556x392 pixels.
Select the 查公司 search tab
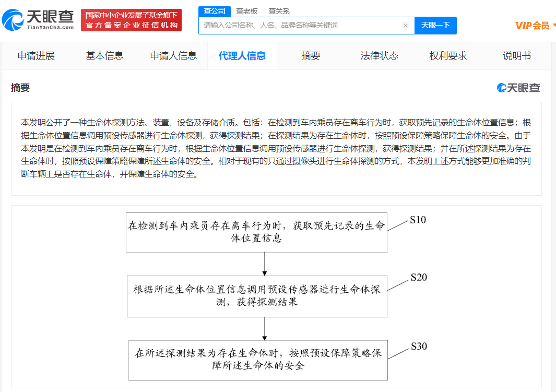(x=215, y=11)
